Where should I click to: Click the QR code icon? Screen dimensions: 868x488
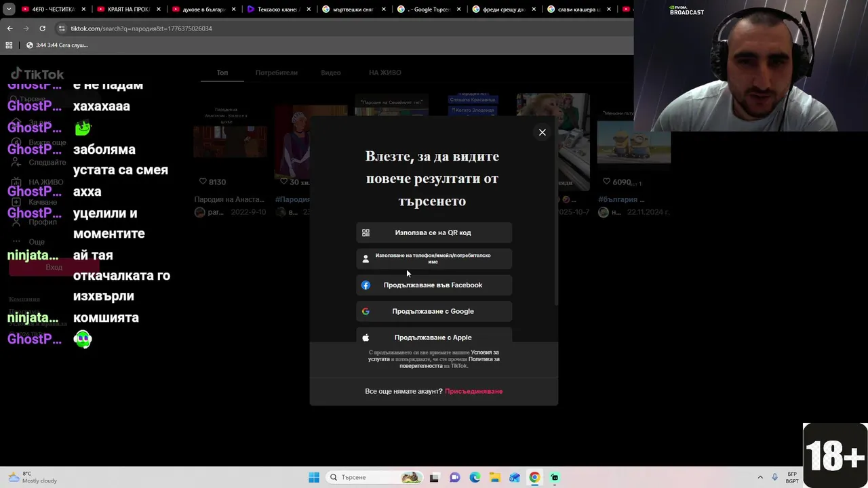coord(366,232)
